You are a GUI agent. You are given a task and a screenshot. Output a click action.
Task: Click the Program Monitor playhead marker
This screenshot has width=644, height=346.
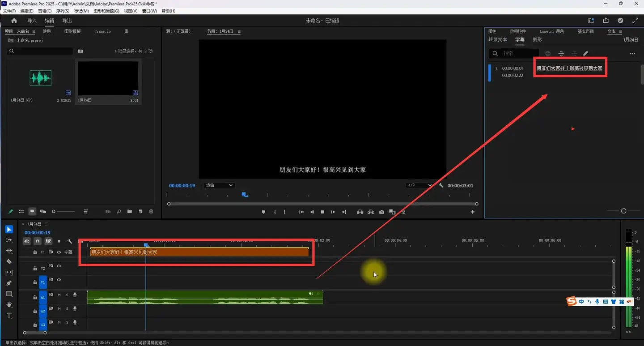pos(245,195)
